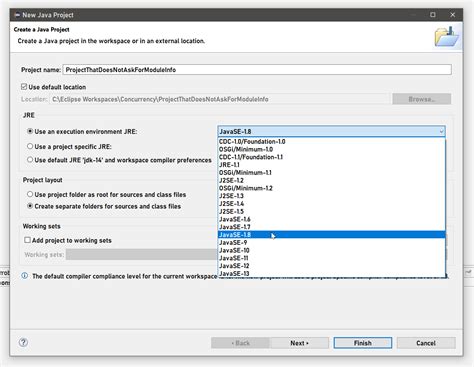This screenshot has width=474, height=367.
Task: Focus the Project name text field
Action: point(257,70)
